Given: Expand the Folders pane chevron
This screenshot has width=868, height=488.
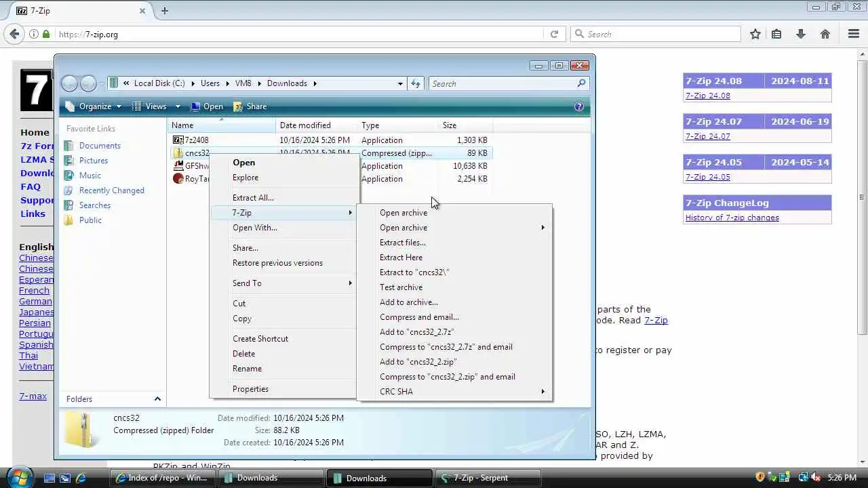Looking at the screenshot, I should pyautogui.click(x=157, y=399).
